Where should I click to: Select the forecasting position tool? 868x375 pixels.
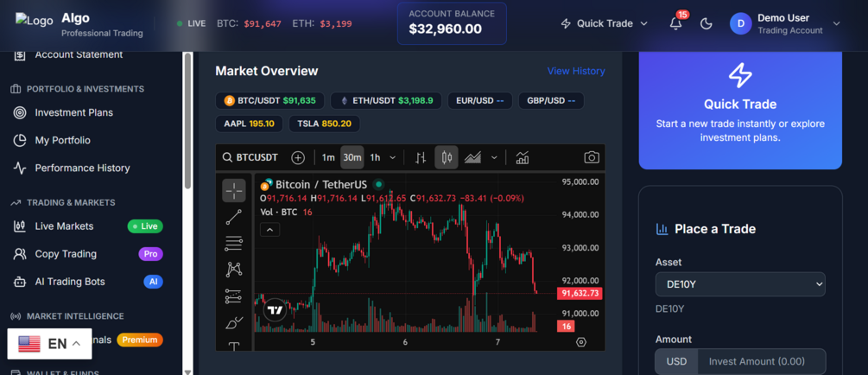click(234, 296)
